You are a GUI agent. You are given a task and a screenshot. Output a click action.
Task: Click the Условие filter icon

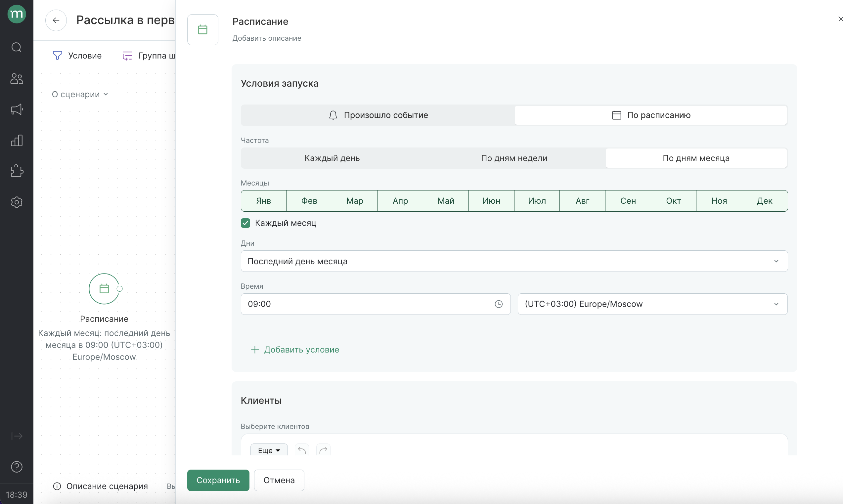[x=58, y=56]
